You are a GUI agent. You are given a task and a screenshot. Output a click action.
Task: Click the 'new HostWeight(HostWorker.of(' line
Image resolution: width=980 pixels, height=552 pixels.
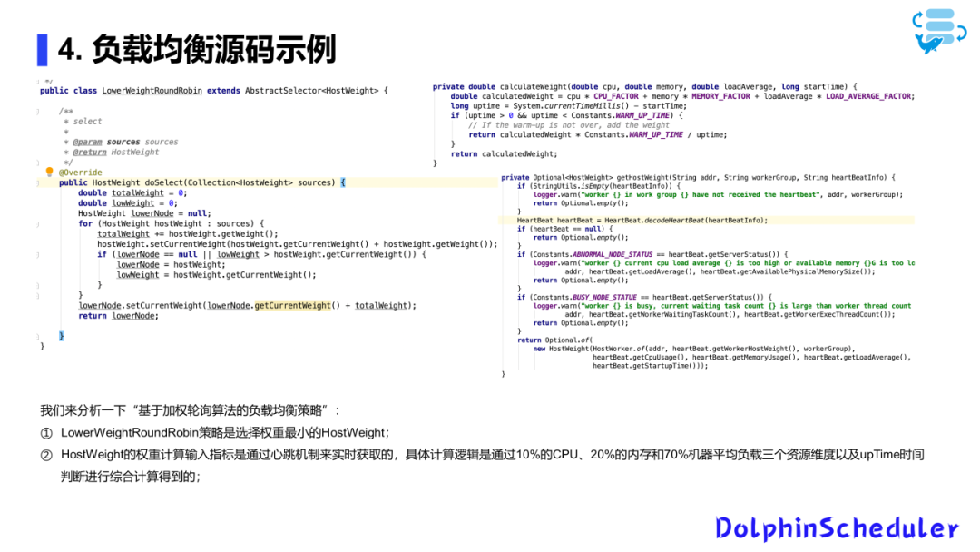point(694,349)
